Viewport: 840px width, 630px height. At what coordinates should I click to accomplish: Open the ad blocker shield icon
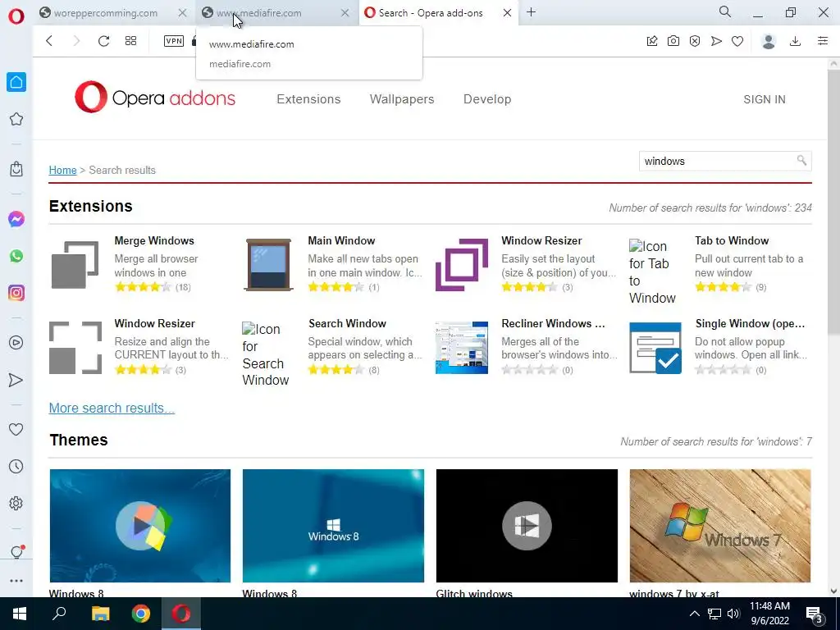pyautogui.click(x=695, y=41)
